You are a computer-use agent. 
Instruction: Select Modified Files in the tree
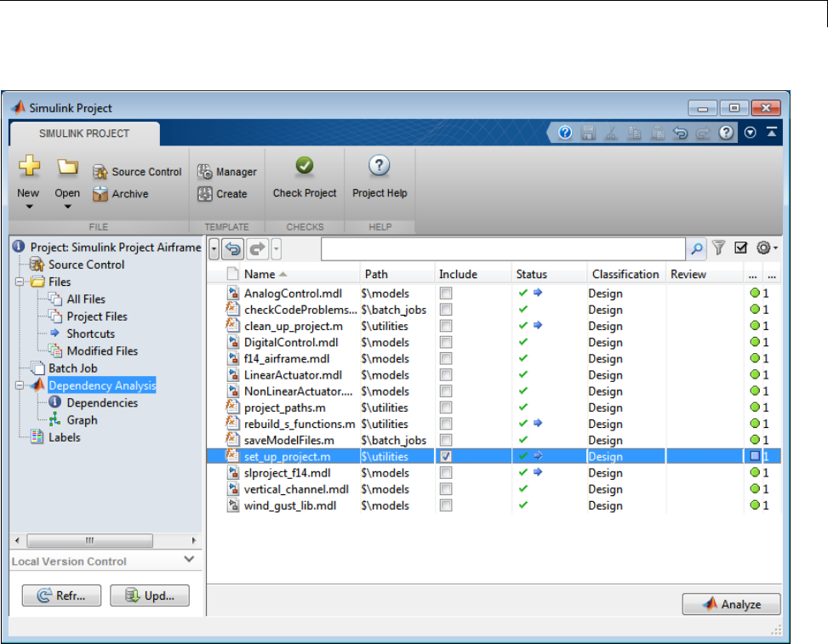coord(102,351)
